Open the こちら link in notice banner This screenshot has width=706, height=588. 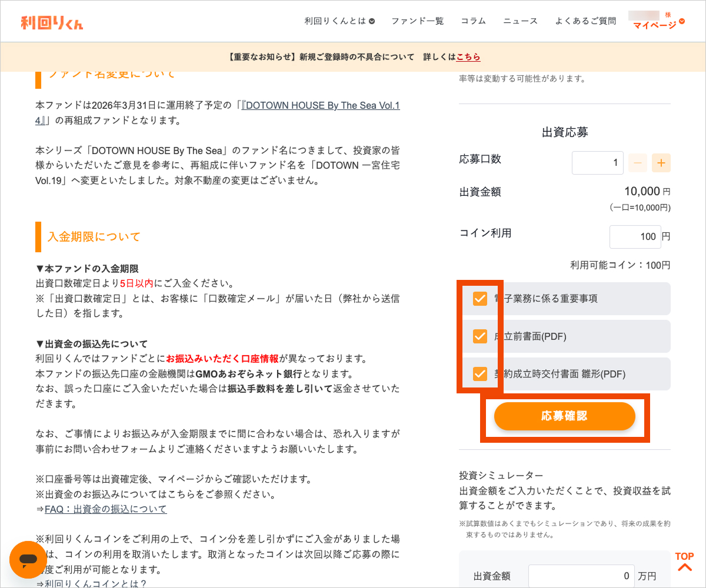point(468,57)
